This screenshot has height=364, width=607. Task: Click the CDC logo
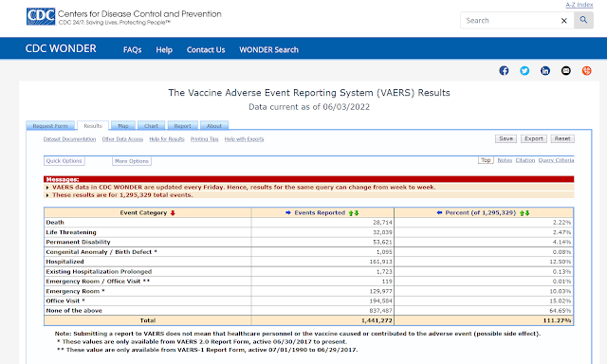point(41,16)
